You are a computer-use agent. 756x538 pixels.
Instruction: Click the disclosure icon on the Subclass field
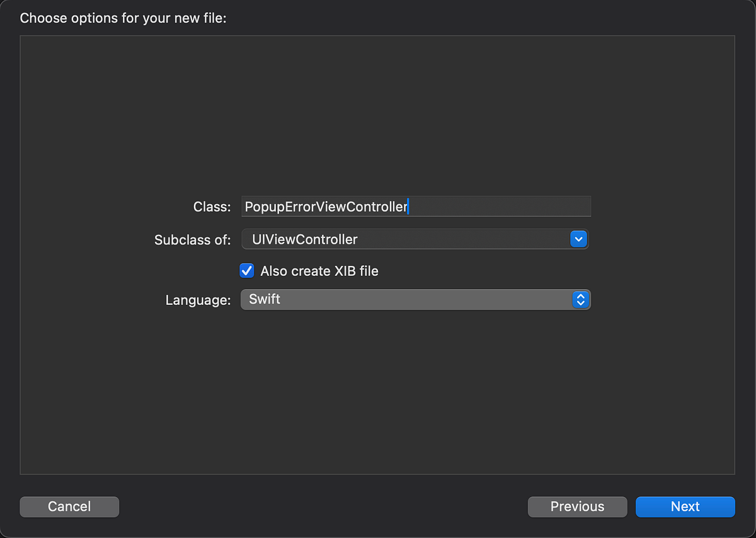[x=578, y=239]
